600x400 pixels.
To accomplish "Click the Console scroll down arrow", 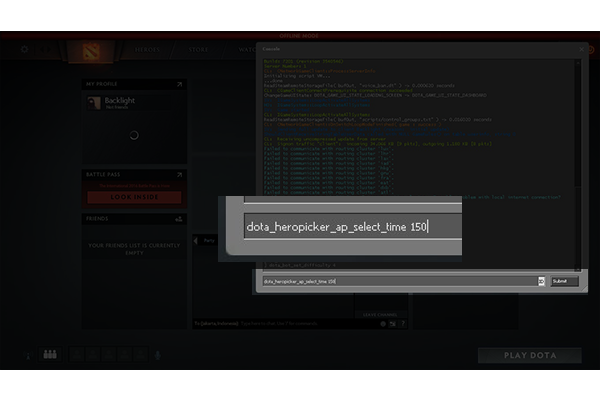I will 578,269.
